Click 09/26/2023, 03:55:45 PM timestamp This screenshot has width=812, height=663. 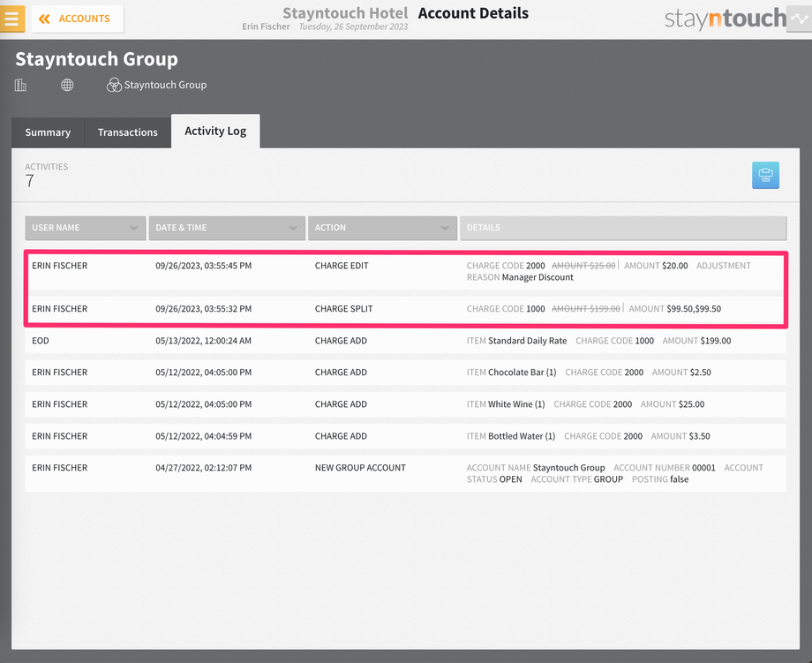point(204,266)
